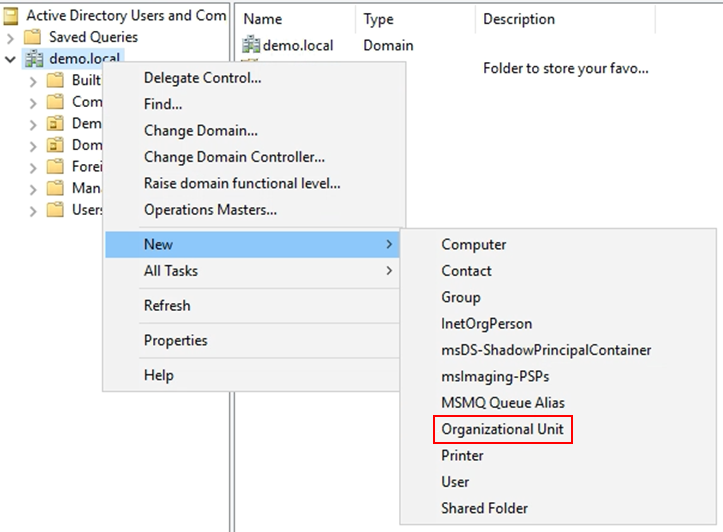Screen dimensions: 723x532
Task: Click the Foreign Security Principals folder icon
Action: (x=57, y=166)
